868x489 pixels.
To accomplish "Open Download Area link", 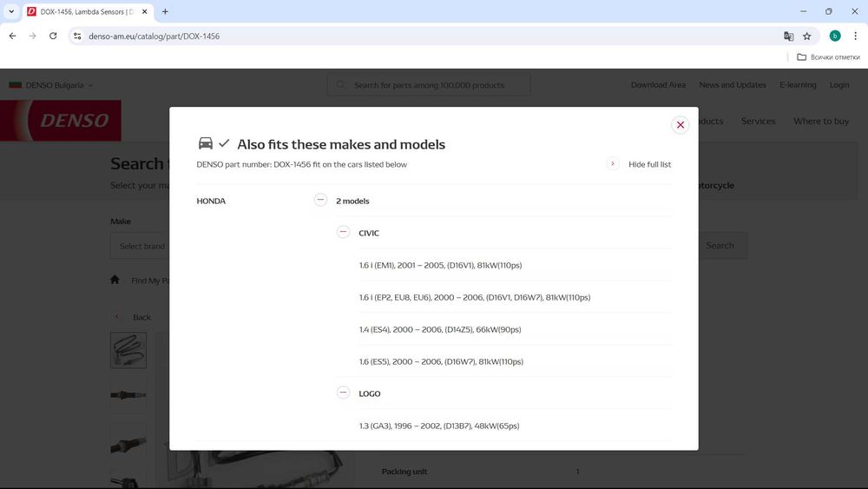I will 658,85.
